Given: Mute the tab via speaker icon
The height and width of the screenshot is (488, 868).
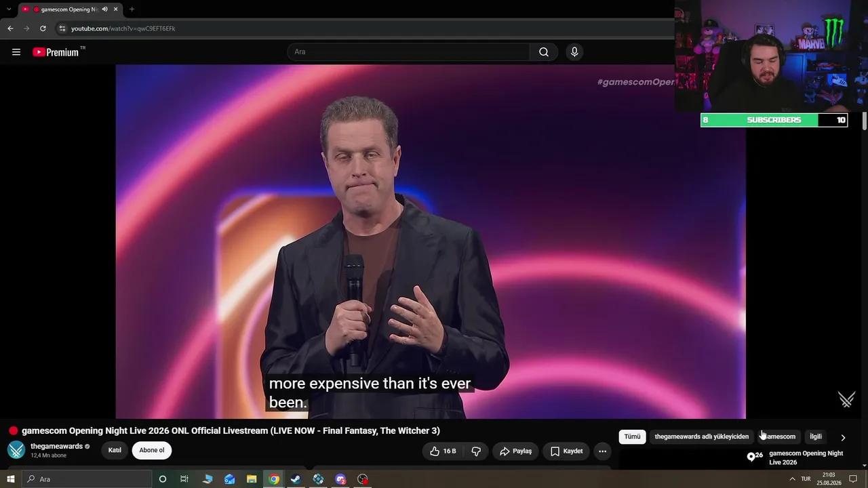Looking at the screenshot, I should pos(104,9).
